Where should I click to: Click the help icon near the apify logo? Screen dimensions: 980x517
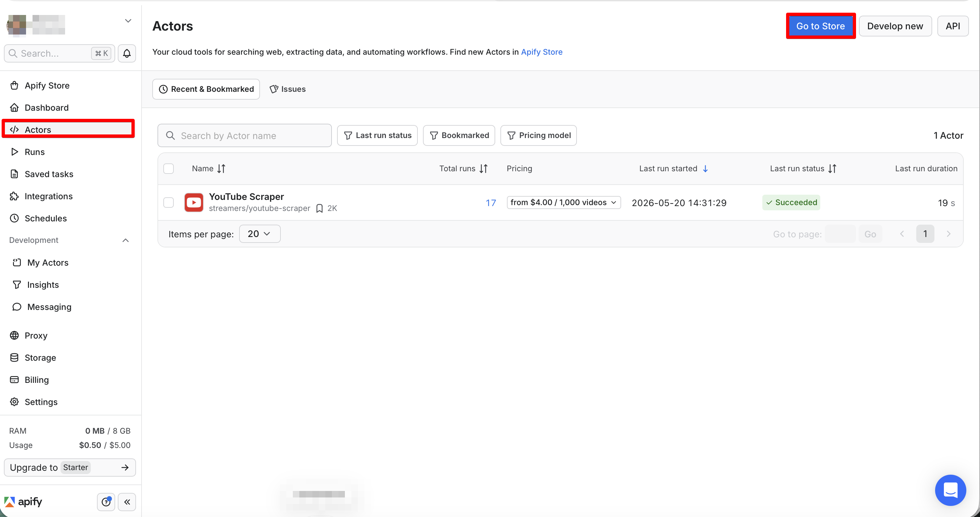tap(106, 502)
